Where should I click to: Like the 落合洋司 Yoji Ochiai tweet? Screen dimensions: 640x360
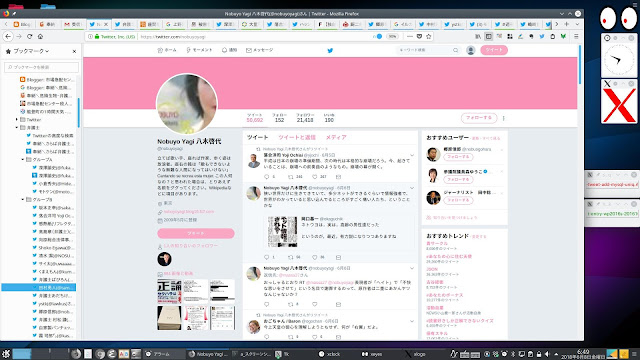point(315,177)
